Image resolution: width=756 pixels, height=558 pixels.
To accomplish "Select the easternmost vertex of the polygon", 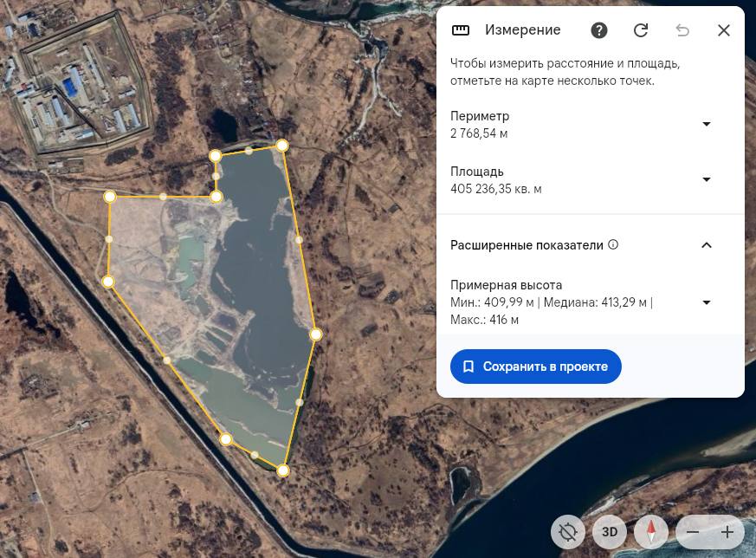I will point(316,334).
